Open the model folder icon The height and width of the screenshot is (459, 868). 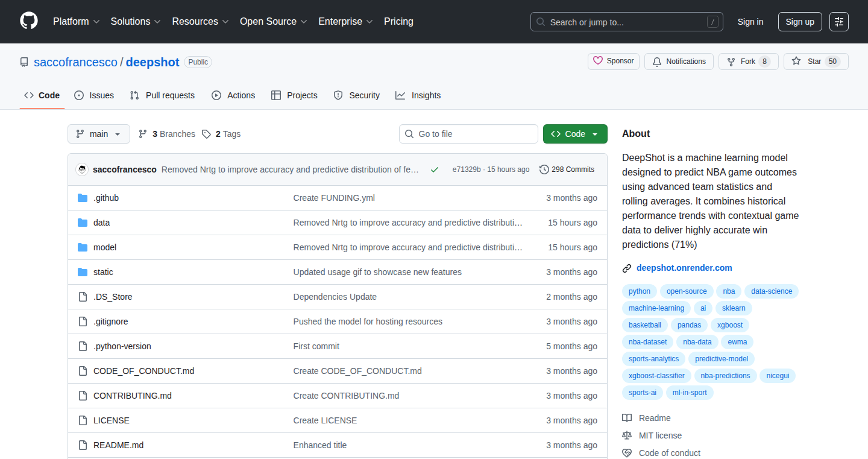pos(83,247)
